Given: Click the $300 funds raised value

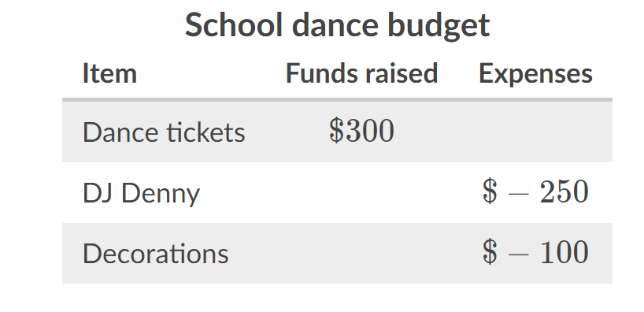Looking at the screenshot, I should pos(362,131).
